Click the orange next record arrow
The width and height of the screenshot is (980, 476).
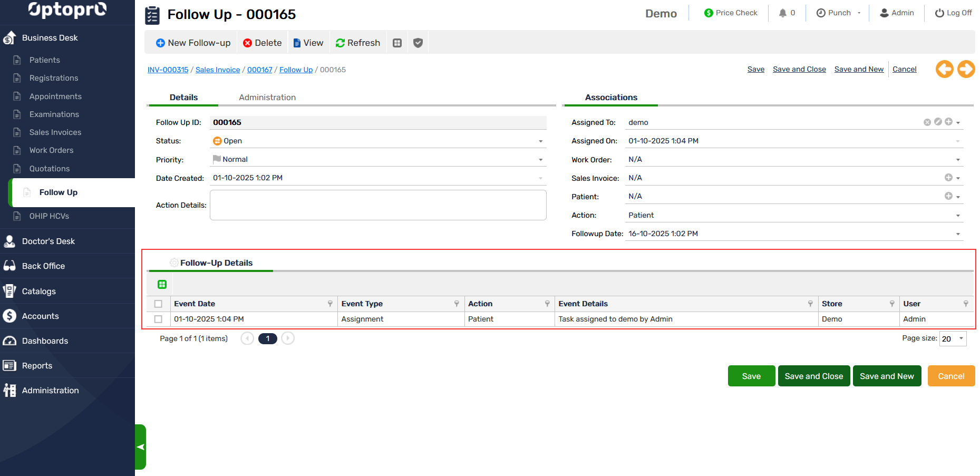tap(966, 69)
